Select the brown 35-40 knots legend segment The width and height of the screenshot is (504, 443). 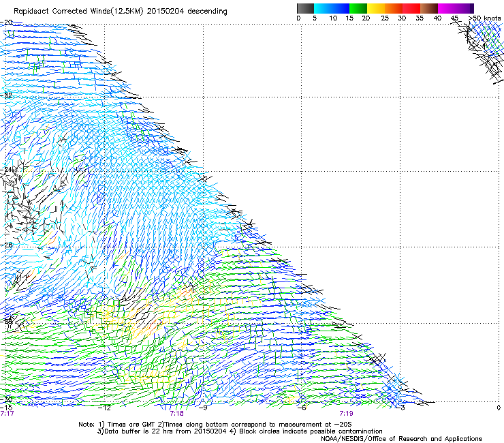(429, 8)
